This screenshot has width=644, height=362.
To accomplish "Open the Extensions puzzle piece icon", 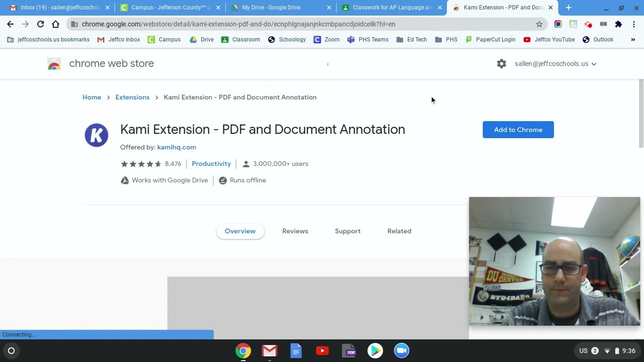I will tap(618, 24).
